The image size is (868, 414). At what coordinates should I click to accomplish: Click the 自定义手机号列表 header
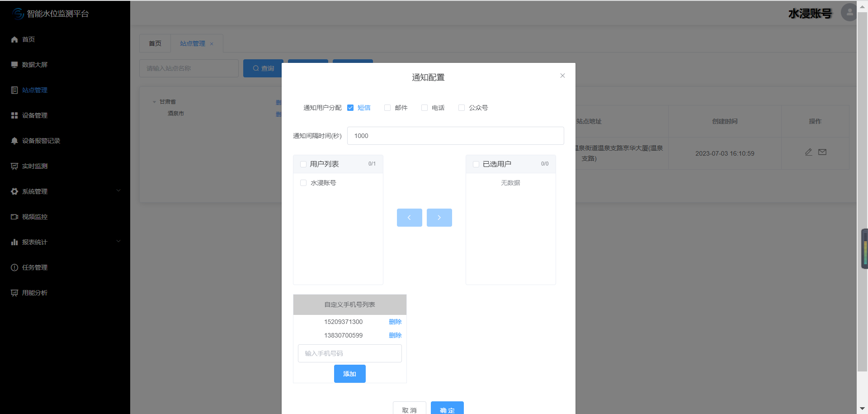pyautogui.click(x=350, y=305)
